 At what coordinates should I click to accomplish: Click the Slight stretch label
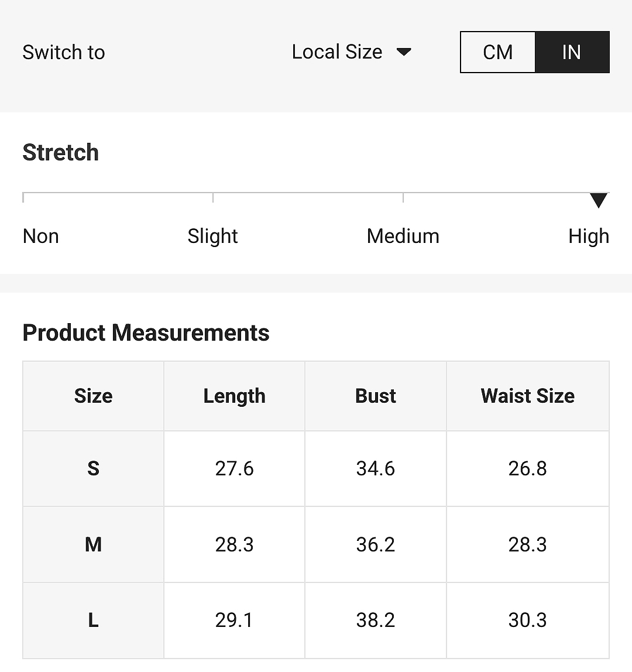pos(212,236)
